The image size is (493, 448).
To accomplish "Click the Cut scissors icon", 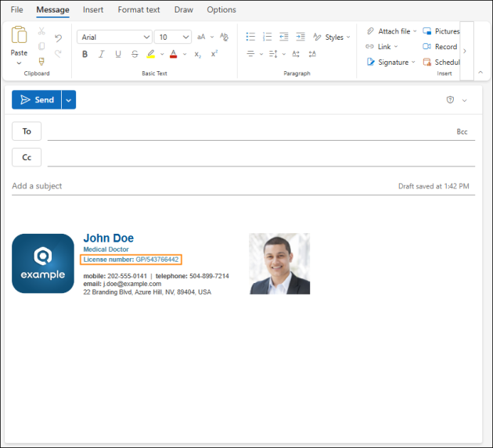I will [41, 30].
